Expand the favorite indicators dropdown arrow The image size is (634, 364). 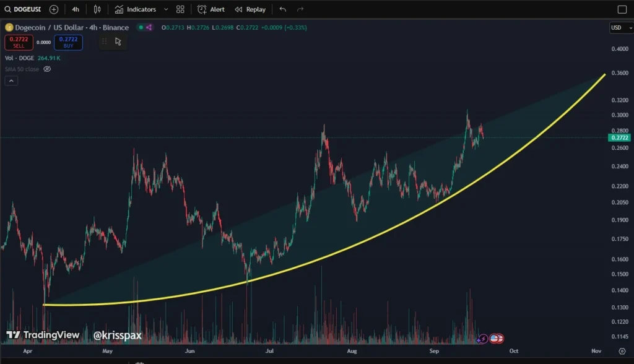click(166, 9)
